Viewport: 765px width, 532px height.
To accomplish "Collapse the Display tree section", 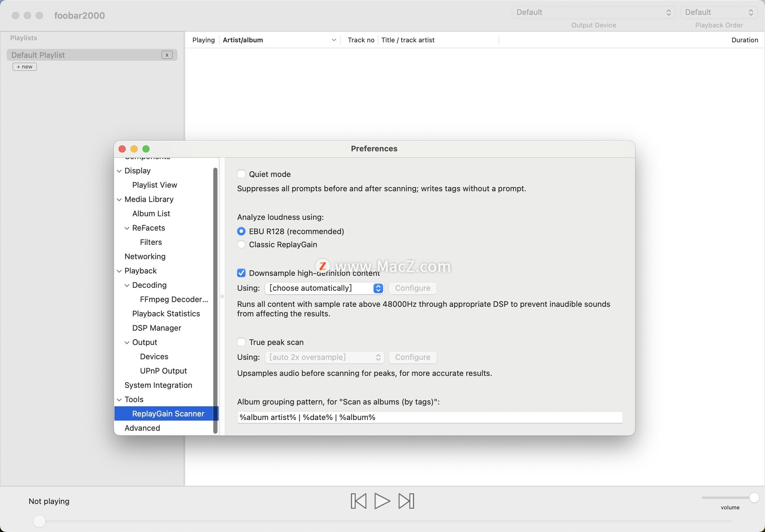I will [x=119, y=171].
